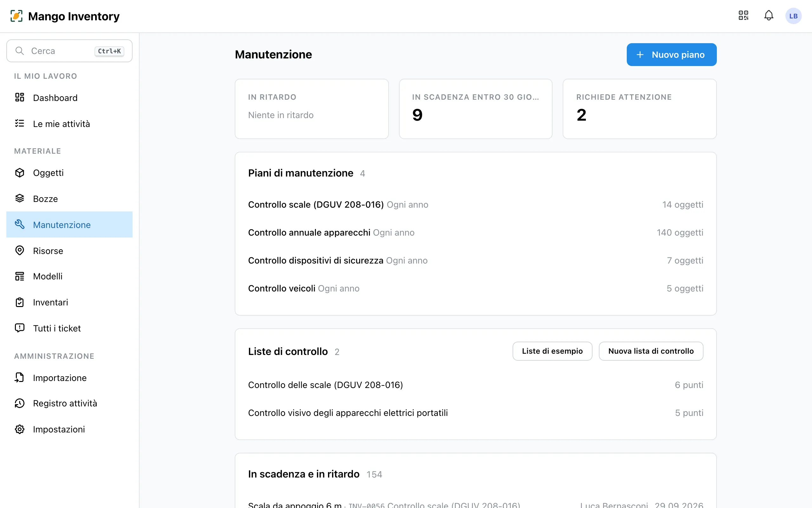Click the search magnifier icon
This screenshot has height=508, width=812.
click(x=19, y=51)
